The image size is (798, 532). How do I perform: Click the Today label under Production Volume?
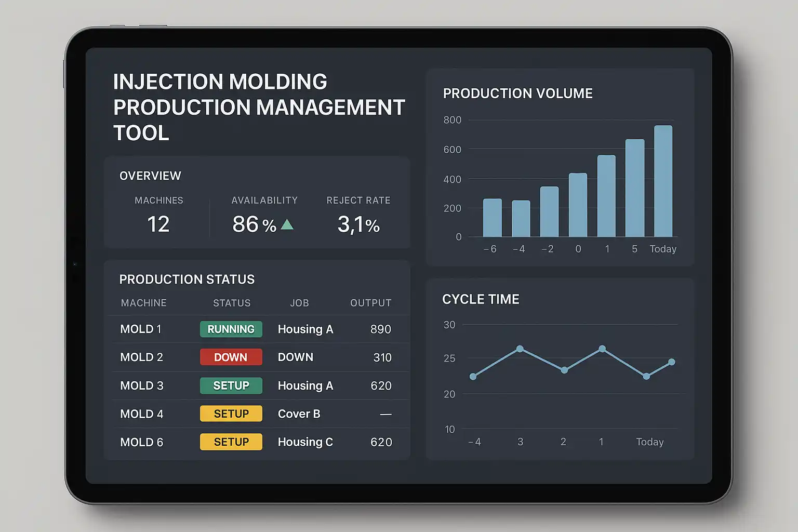point(663,249)
